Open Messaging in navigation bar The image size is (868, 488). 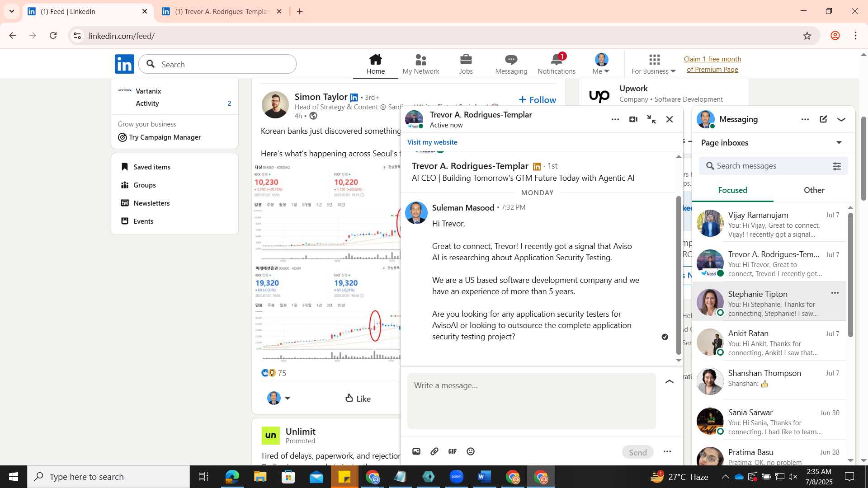pos(511,64)
